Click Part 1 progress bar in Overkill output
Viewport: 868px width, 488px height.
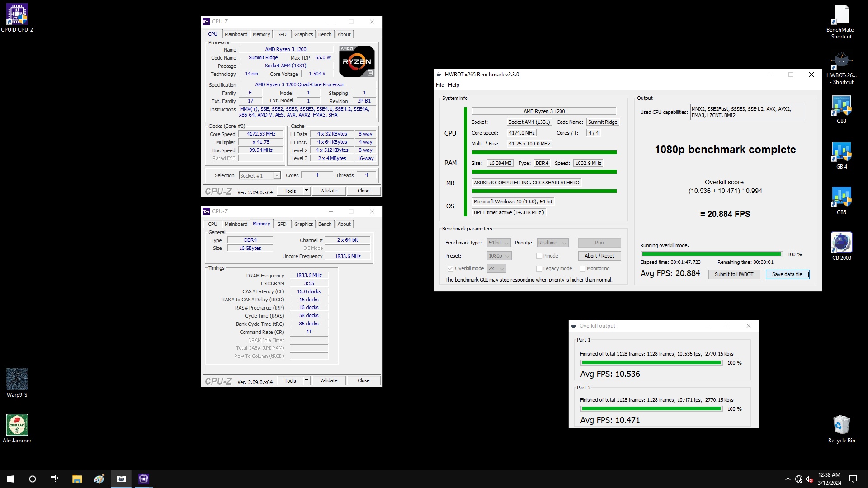pyautogui.click(x=651, y=363)
